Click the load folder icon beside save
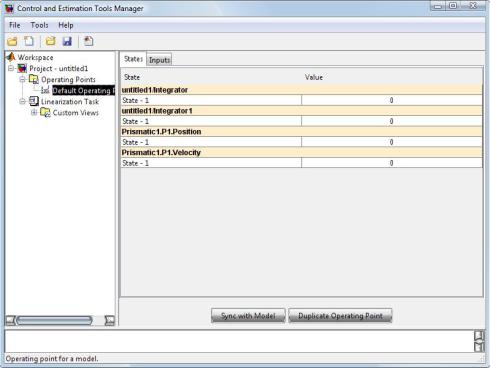This screenshot has height=368, width=490. pyautogui.click(x=50, y=41)
